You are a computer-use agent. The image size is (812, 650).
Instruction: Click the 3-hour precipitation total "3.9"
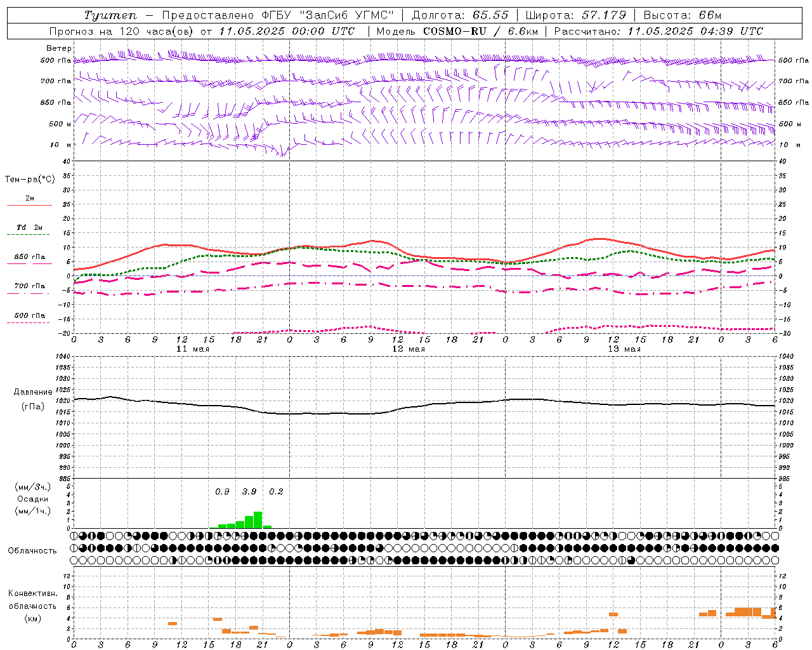249,492
